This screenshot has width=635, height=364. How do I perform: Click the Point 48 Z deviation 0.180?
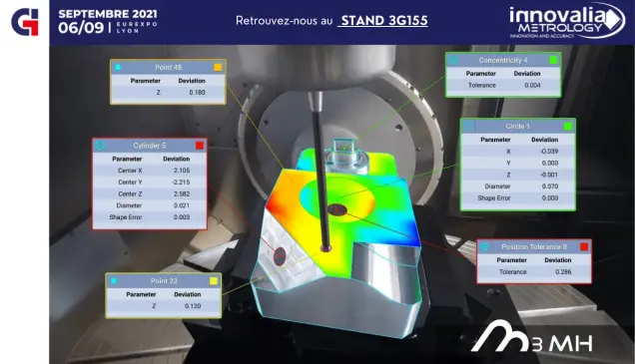(x=198, y=92)
